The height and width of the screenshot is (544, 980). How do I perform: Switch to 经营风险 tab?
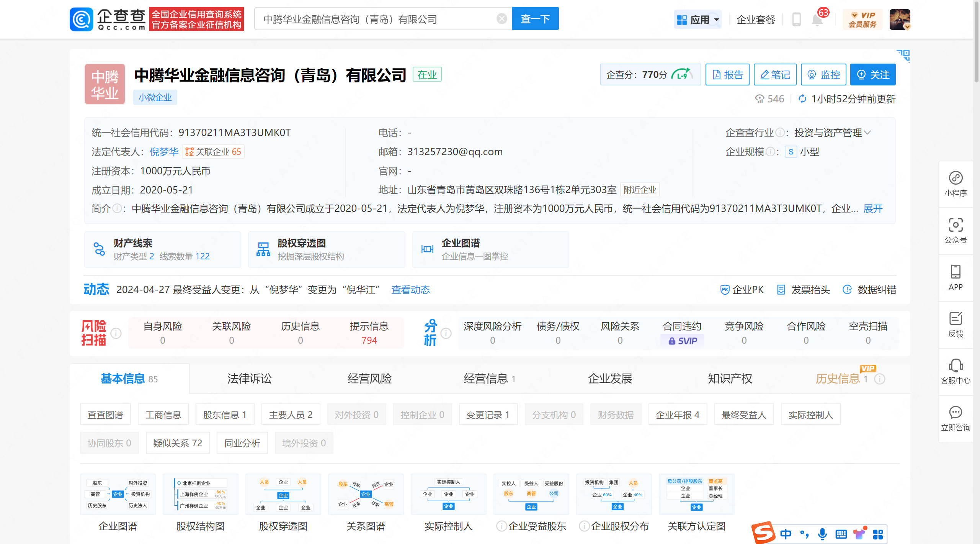(370, 379)
